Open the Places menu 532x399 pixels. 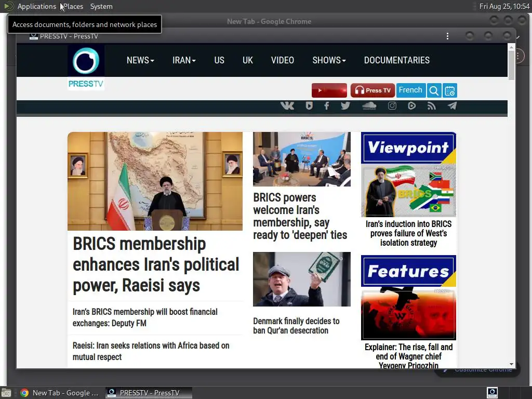[73, 6]
